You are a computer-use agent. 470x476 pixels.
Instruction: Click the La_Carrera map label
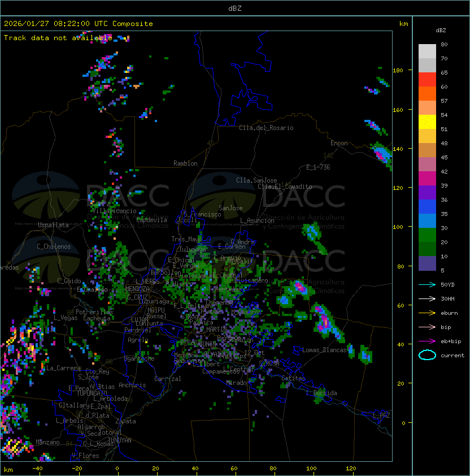[63, 368]
